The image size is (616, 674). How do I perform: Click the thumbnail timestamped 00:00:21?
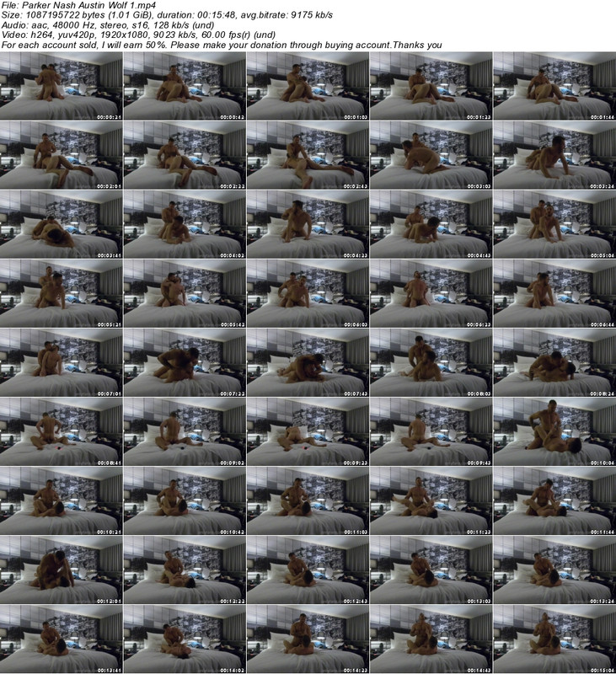[x=62, y=86]
